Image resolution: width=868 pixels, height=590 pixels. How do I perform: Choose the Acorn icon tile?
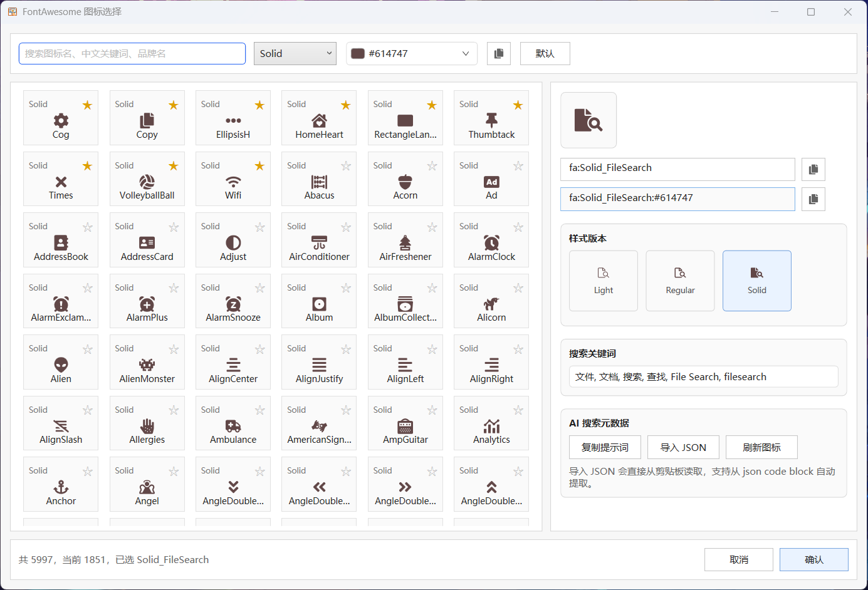click(x=405, y=179)
